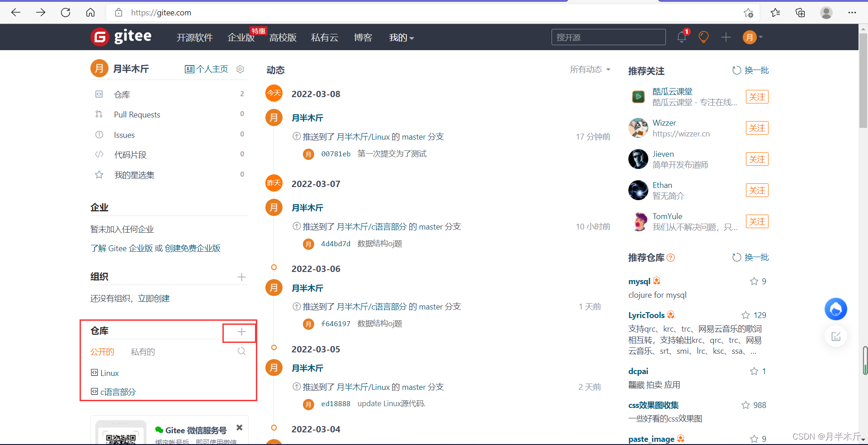This screenshot has height=445, width=868.
Task: Follow Wizzer with the 关注 button
Action: [x=757, y=128]
